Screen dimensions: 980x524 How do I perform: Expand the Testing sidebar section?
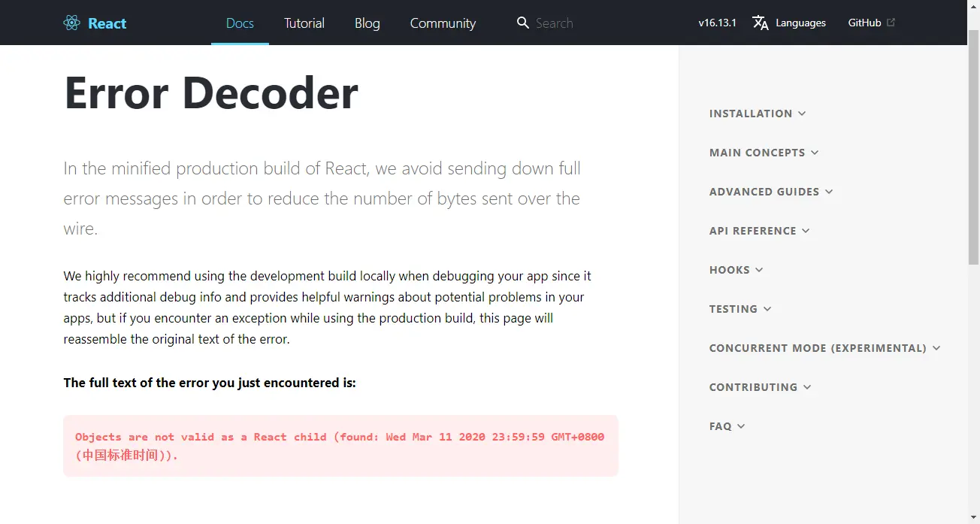740,309
